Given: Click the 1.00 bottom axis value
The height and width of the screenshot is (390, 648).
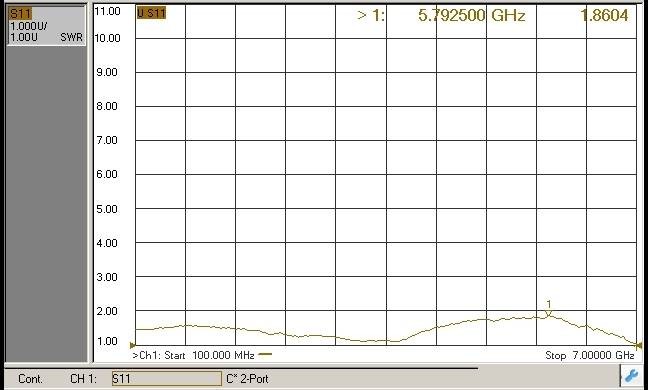Looking at the screenshot, I should click(107, 341).
